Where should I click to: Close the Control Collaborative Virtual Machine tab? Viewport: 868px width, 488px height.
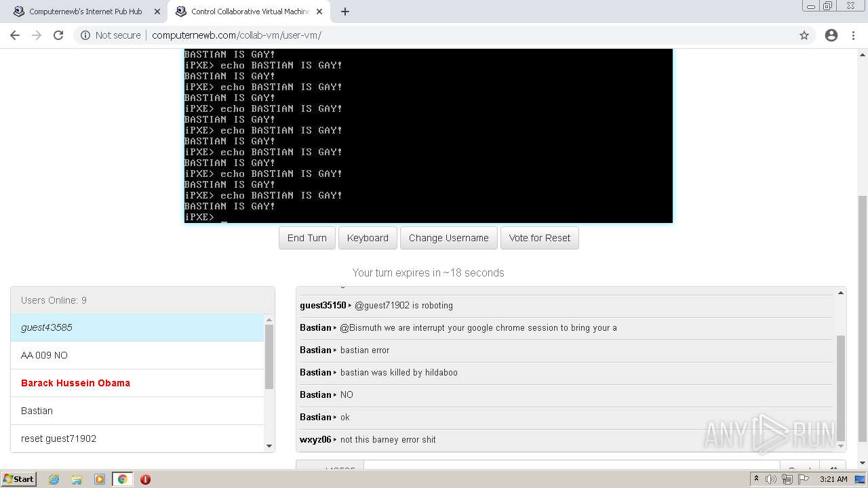(319, 12)
